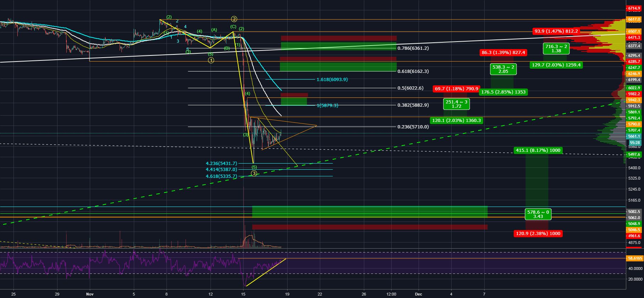Click the green (C) wave label
The width and height of the screenshot is (644, 298).
pyautogui.click(x=233, y=27)
